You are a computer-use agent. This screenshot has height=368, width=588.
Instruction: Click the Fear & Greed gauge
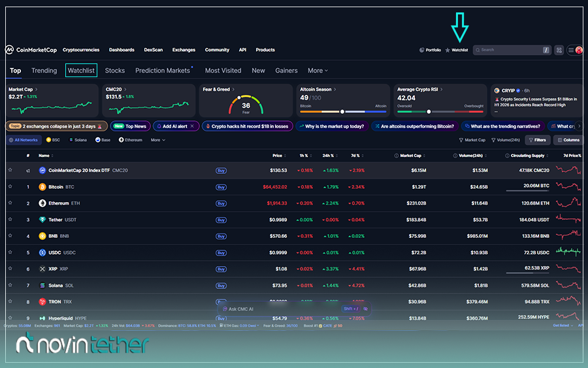coord(246,105)
